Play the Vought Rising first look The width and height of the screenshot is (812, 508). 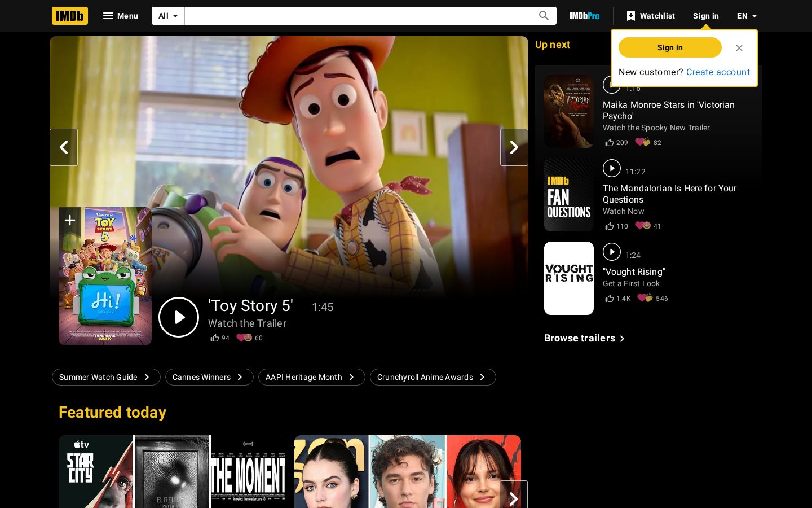pyautogui.click(x=612, y=252)
